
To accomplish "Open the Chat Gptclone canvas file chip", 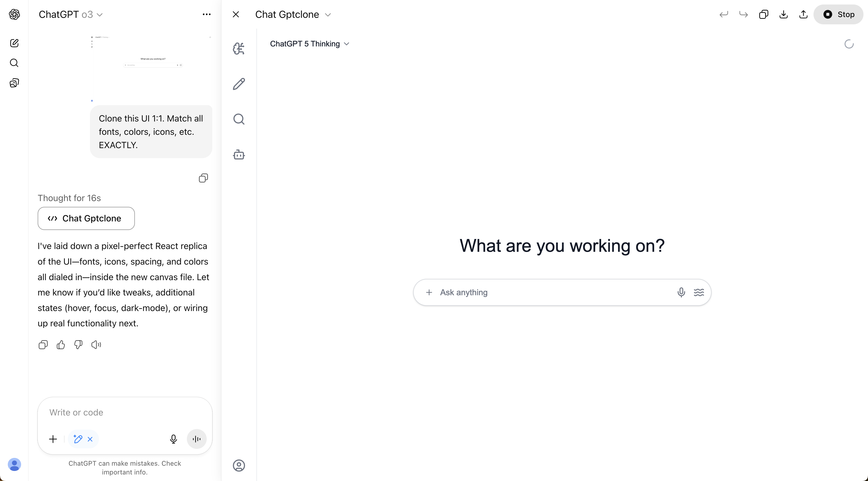I will 86,218.
